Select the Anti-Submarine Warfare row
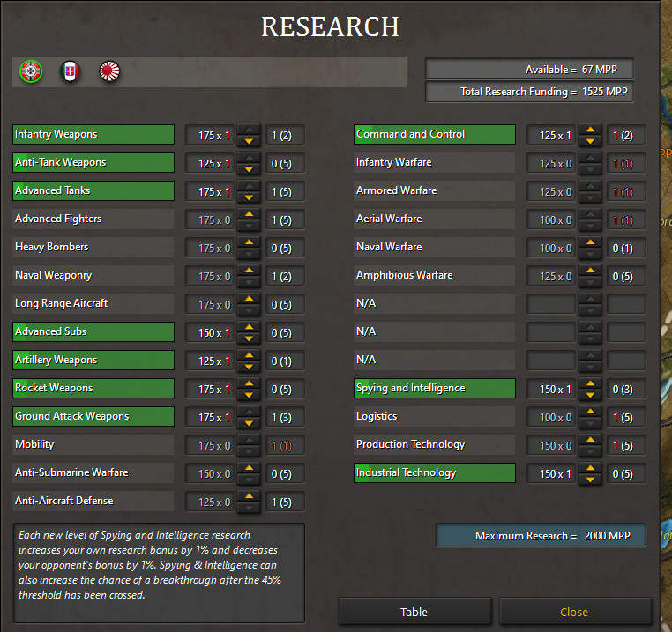The image size is (672, 632). tap(93, 473)
